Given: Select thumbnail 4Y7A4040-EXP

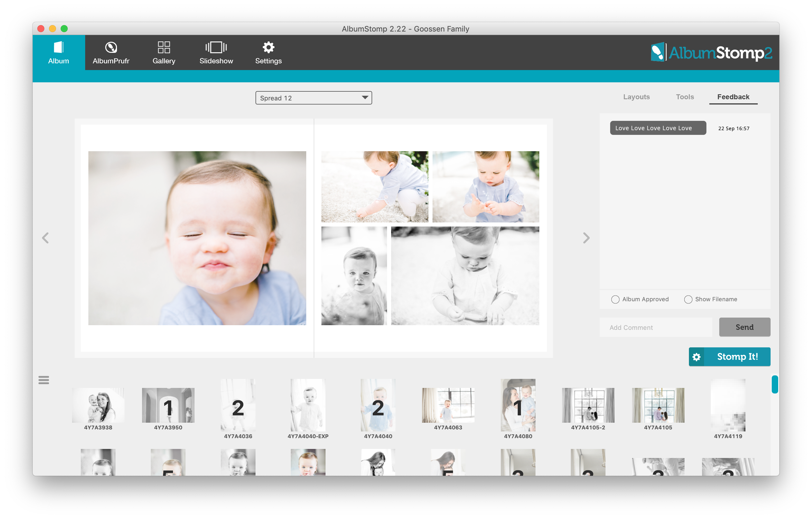Looking at the screenshot, I should click(308, 405).
